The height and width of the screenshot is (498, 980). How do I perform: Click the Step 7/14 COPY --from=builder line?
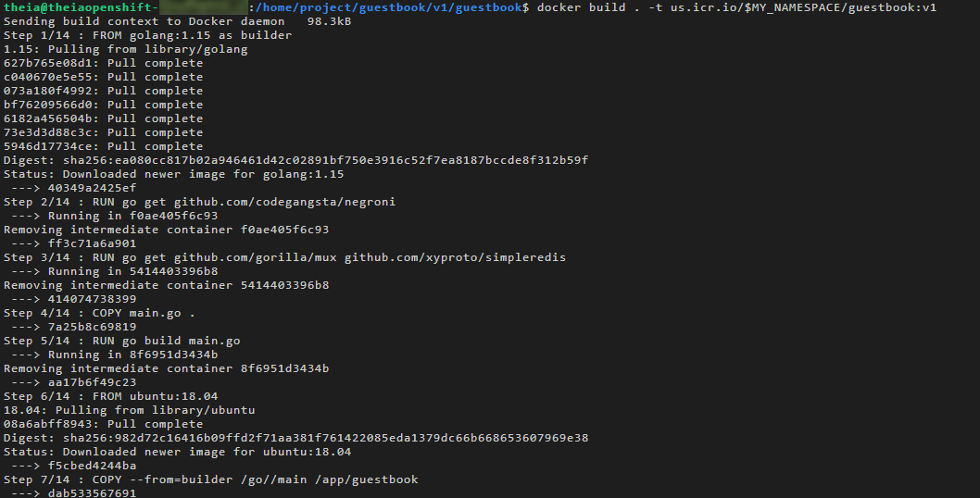click(x=210, y=479)
